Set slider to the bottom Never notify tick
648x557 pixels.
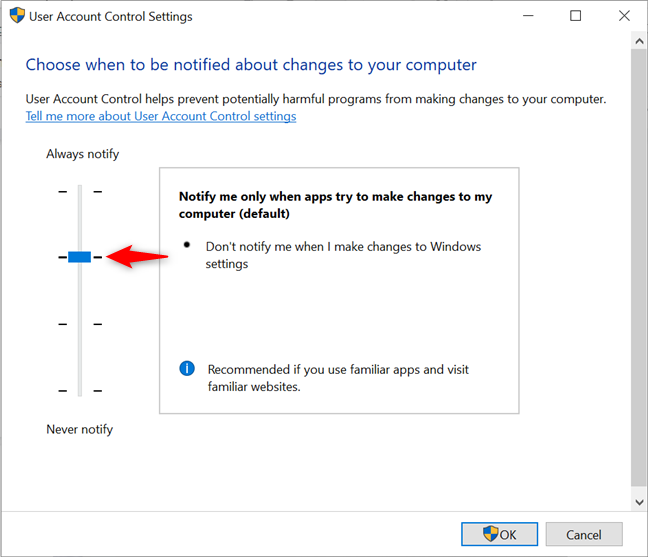80,390
